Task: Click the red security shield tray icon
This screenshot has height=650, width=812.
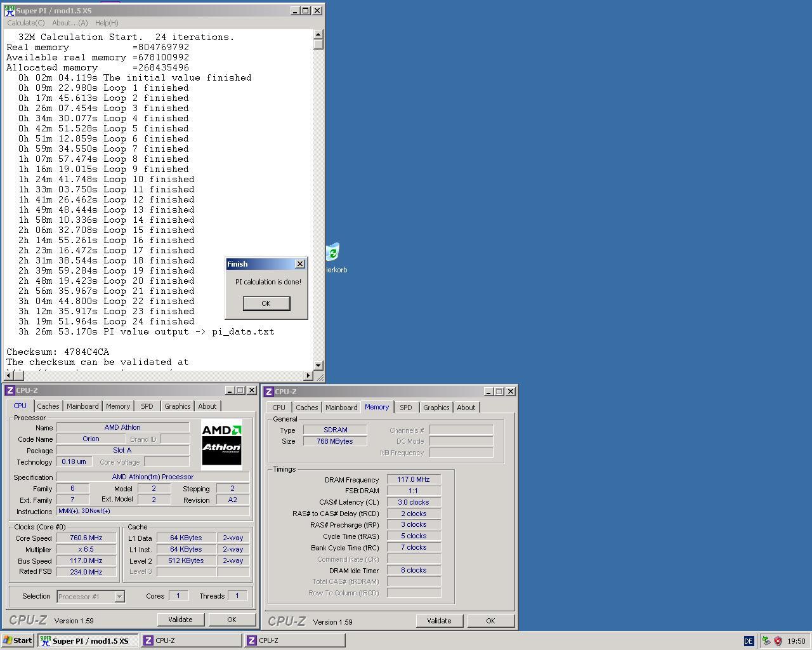Action: point(778,641)
